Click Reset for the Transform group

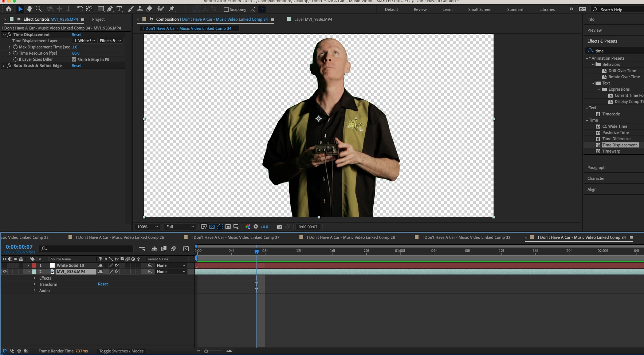tap(103, 284)
